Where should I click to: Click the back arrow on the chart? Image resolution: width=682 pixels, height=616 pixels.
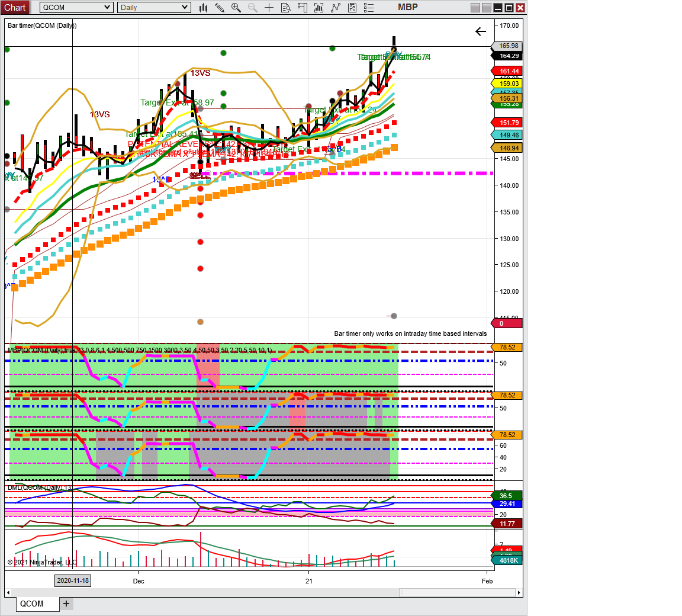click(x=481, y=31)
